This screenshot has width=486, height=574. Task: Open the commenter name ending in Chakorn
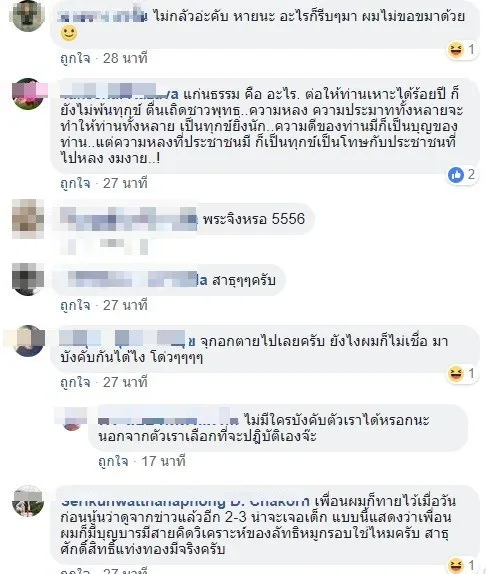[185, 502]
